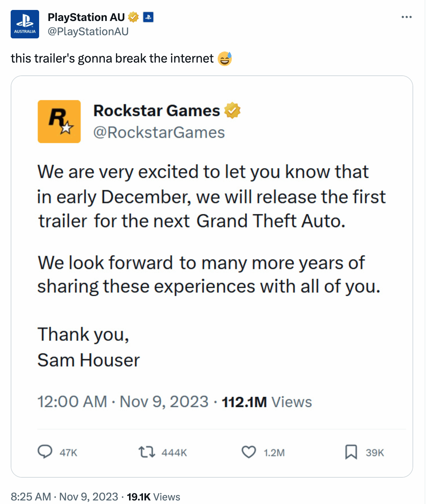Click Rockstar Games' gold verified checkmark

232,111
